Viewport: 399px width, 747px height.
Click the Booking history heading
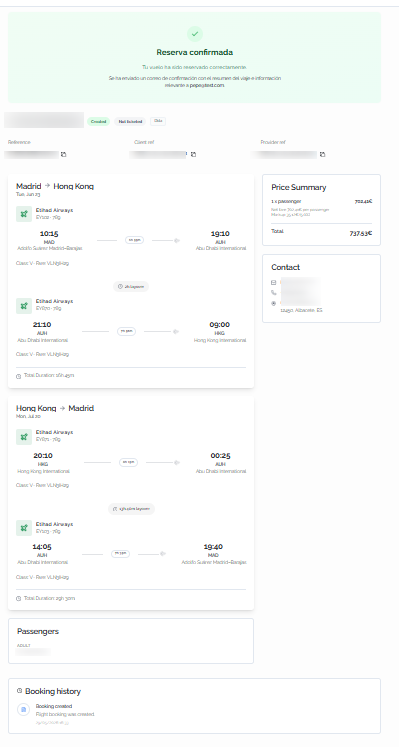tap(53, 691)
